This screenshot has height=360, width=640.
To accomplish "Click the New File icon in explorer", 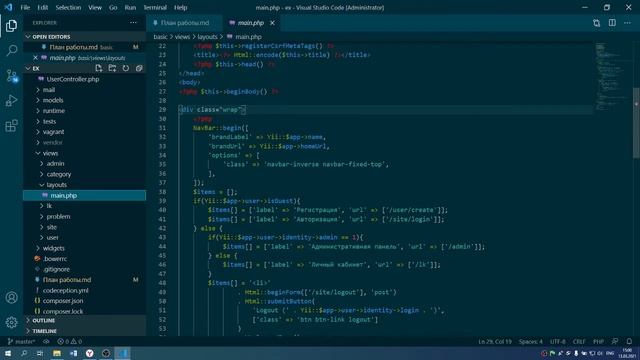I will [x=99, y=68].
